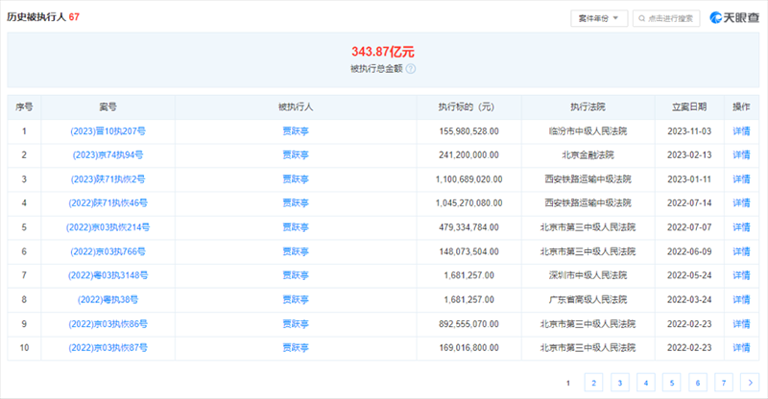Viewport: 768px width, 399px height.
Task: Click 贾跃亭 in row 5
Action: (x=295, y=227)
